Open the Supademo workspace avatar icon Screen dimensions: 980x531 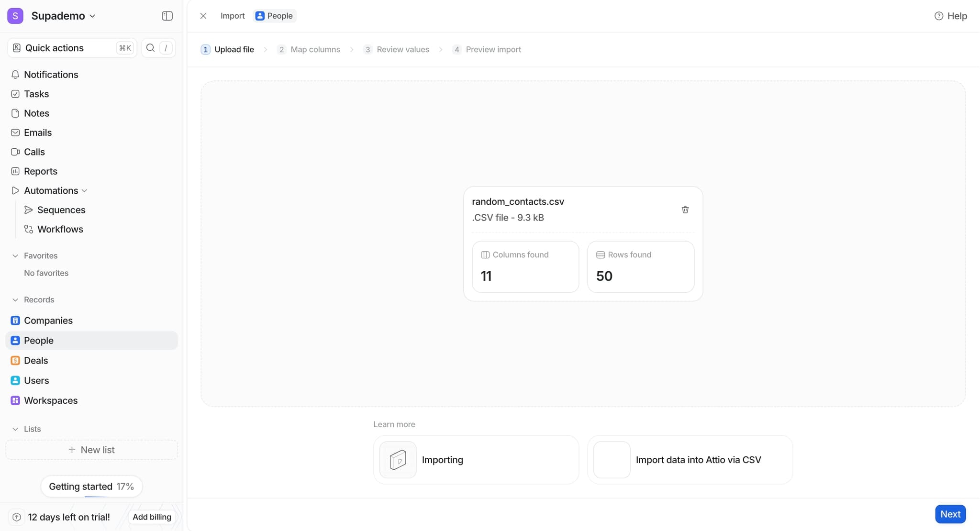click(16, 15)
